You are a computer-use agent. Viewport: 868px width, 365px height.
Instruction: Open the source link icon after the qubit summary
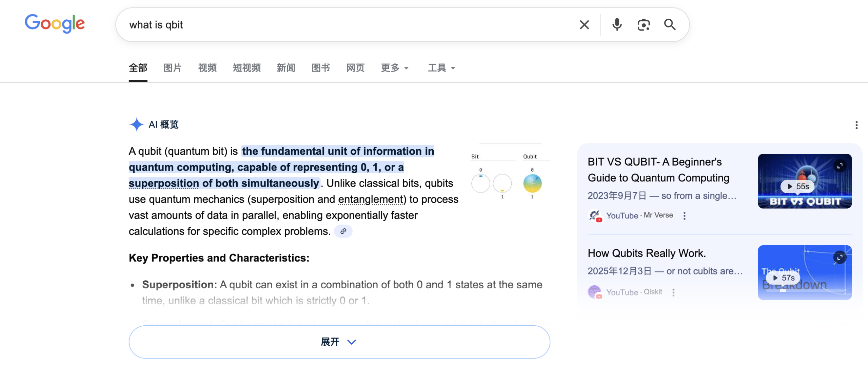pos(343,231)
